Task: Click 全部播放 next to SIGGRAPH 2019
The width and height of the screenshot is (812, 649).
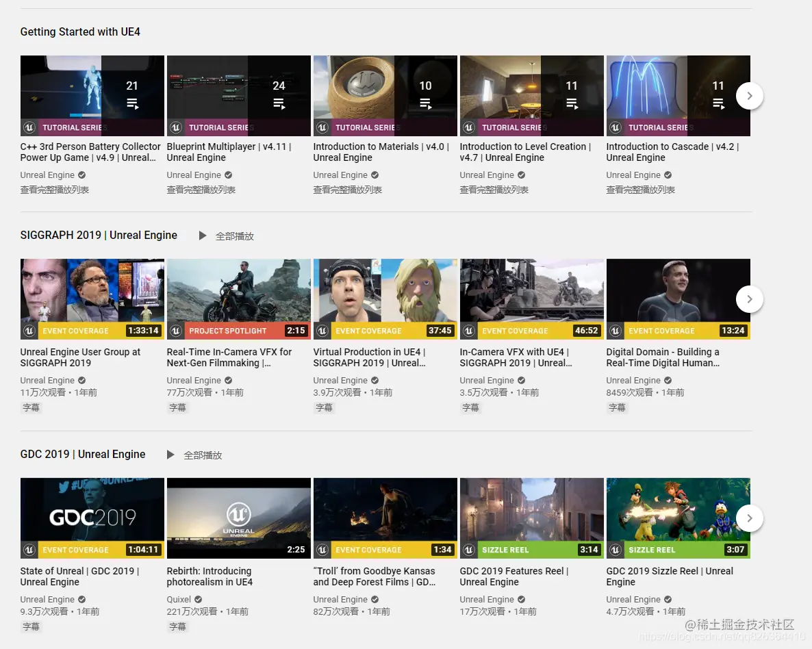Action: (235, 236)
